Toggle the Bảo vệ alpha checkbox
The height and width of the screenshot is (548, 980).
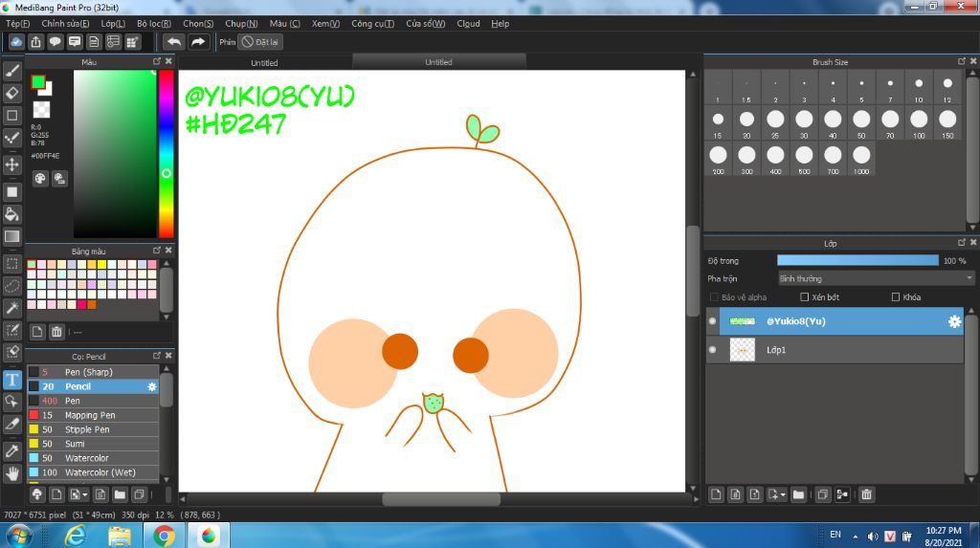point(714,296)
